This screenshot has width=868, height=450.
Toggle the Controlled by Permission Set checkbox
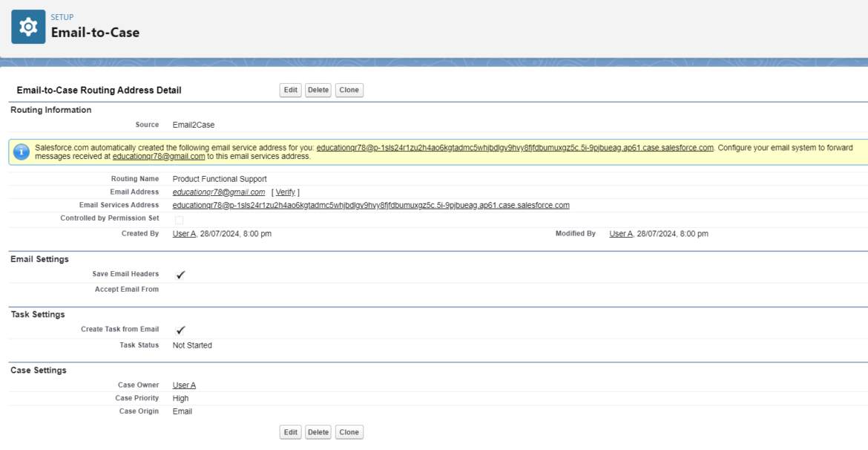pos(179,221)
